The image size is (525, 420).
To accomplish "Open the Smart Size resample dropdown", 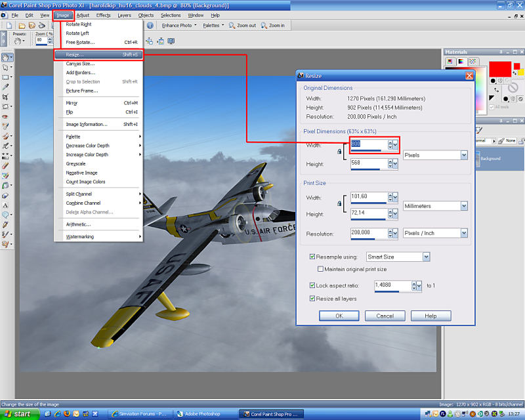I will (427, 257).
